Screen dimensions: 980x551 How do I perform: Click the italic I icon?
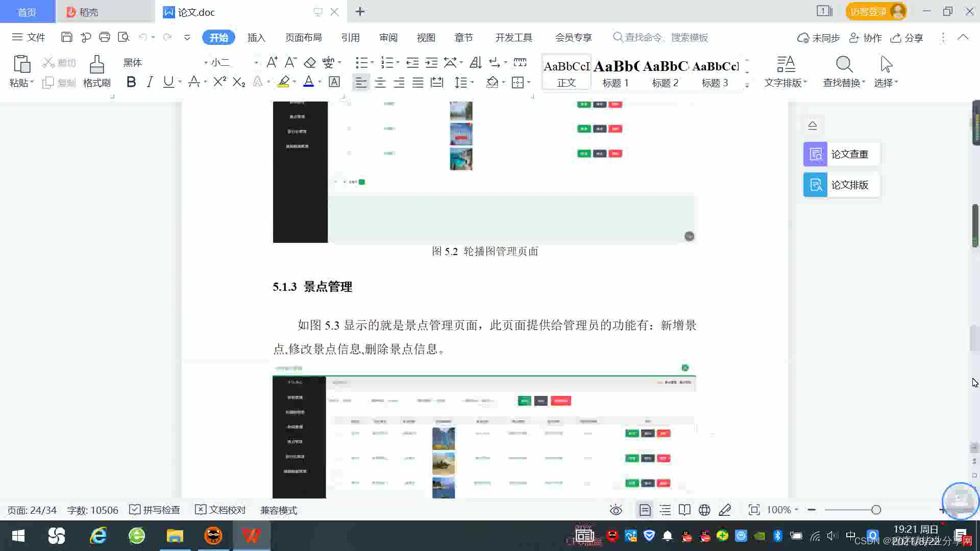click(150, 82)
